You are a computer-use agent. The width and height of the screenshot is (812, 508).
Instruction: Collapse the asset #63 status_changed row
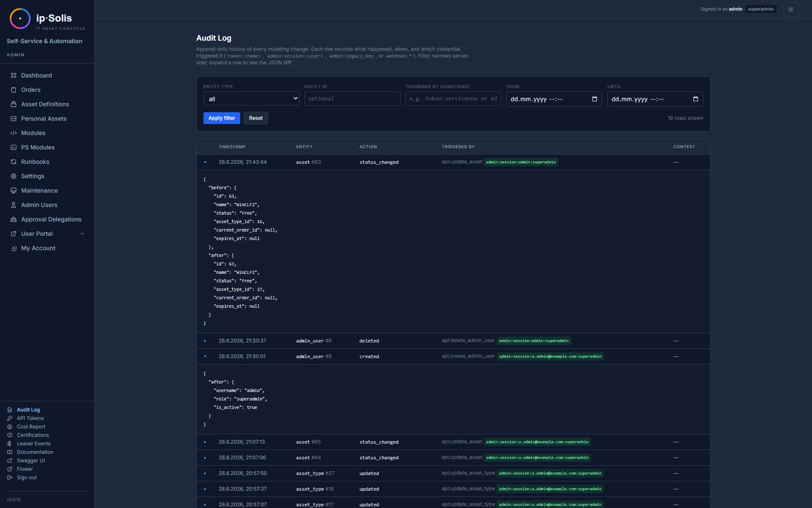click(x=205, y=162)
